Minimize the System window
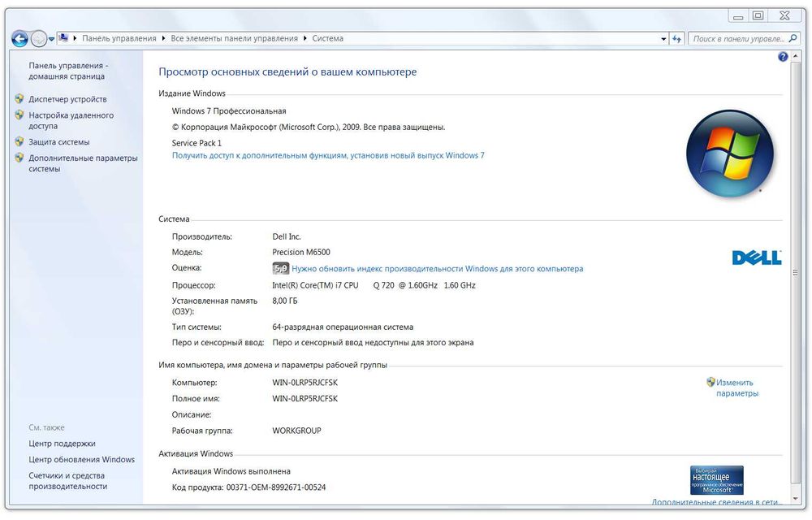Screen dimensions: 812x520 tap(738, 16)
